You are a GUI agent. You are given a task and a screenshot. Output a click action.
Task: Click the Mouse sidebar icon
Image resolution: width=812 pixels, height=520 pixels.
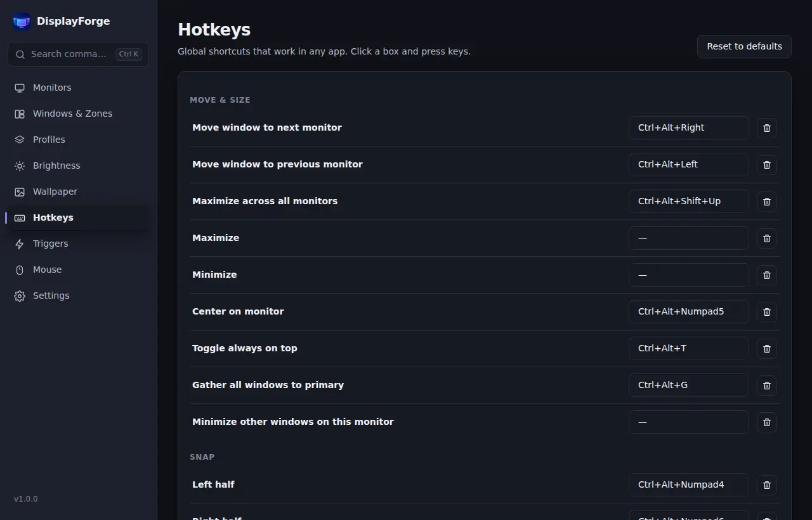[x=20, y=270]
